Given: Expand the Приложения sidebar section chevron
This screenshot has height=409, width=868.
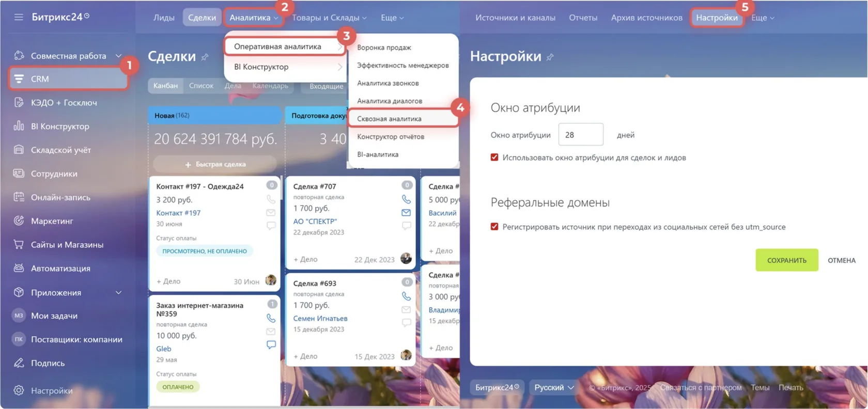Looking at the screenshot, I should pos(118,292).
